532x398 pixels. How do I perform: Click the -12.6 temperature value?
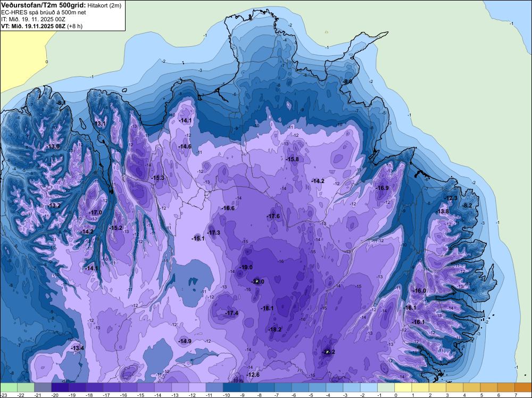[253, 375]
